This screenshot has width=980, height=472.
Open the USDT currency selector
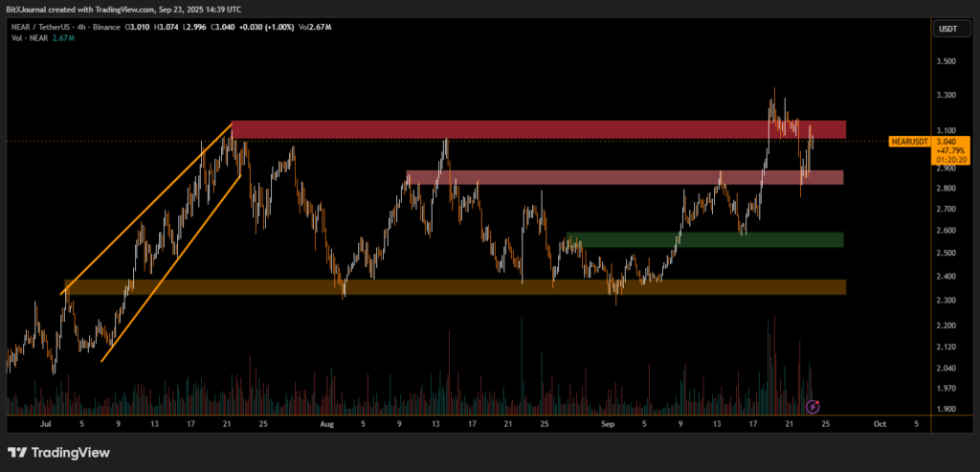[946, 30]
